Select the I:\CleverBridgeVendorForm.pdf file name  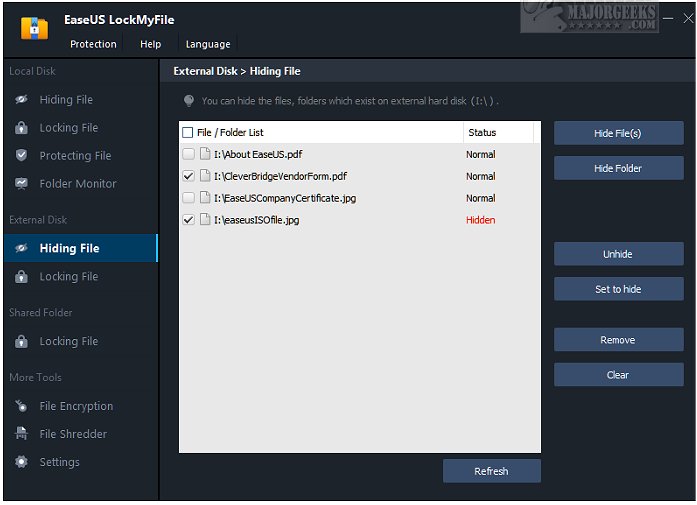[280, 176]
